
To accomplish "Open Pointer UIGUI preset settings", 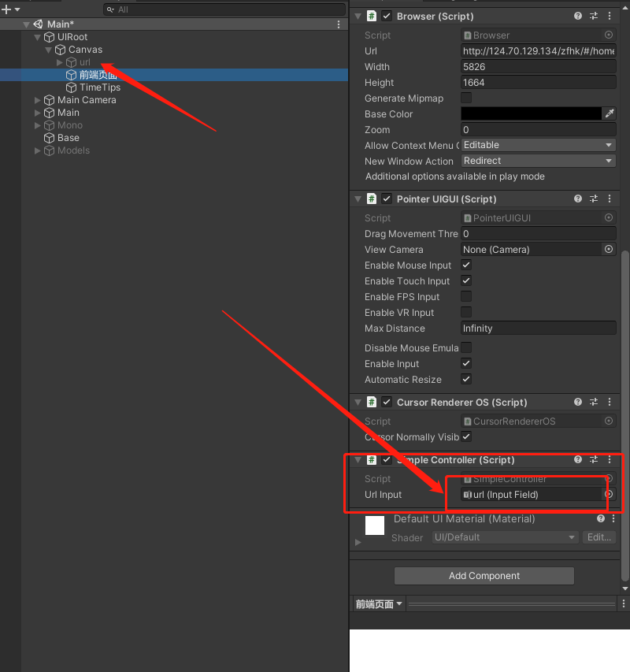I will coord(594,199).
